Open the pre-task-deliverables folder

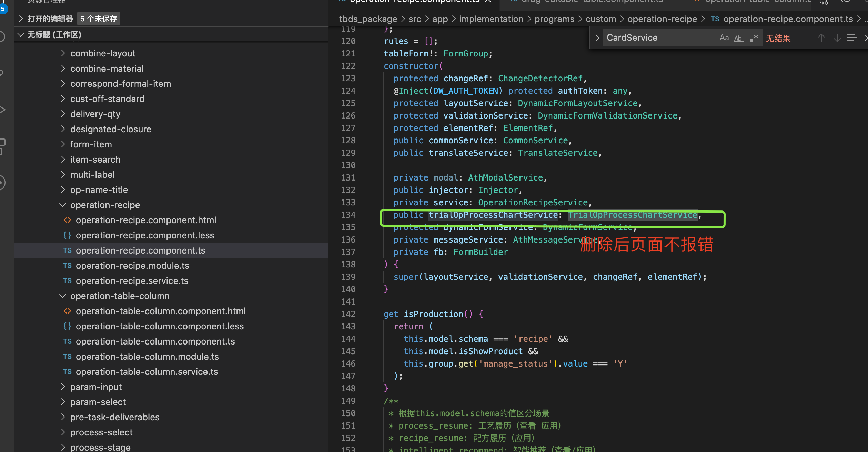click(115, 417)
